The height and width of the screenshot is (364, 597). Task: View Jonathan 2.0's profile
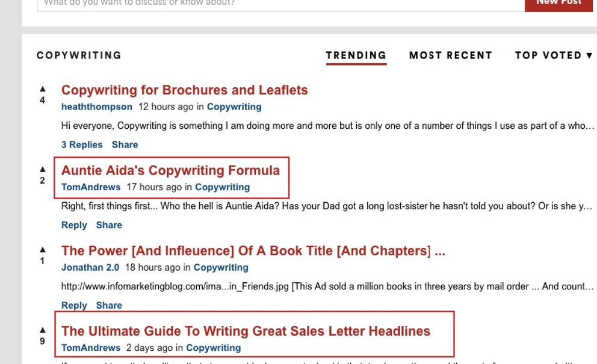click(x=90, y=268)
